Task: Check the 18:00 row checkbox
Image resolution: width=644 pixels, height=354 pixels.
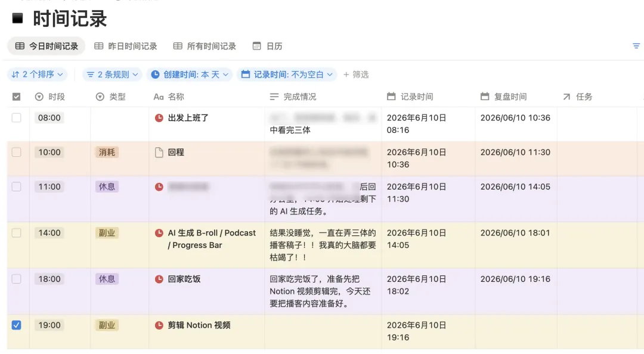Action: (17, 279)
